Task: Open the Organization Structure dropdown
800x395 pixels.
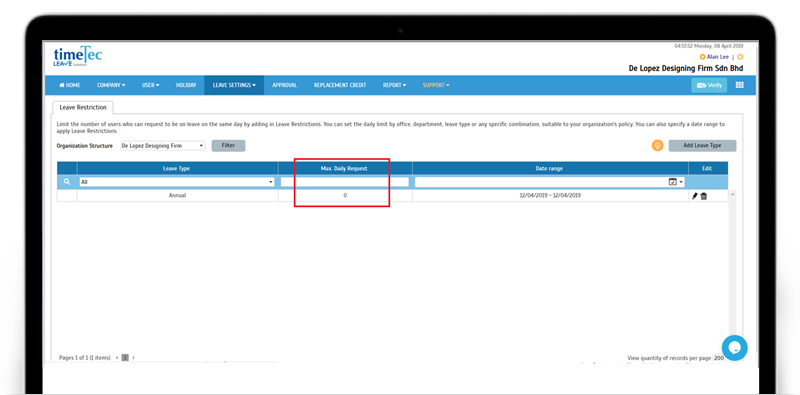Action: [162, 145]
